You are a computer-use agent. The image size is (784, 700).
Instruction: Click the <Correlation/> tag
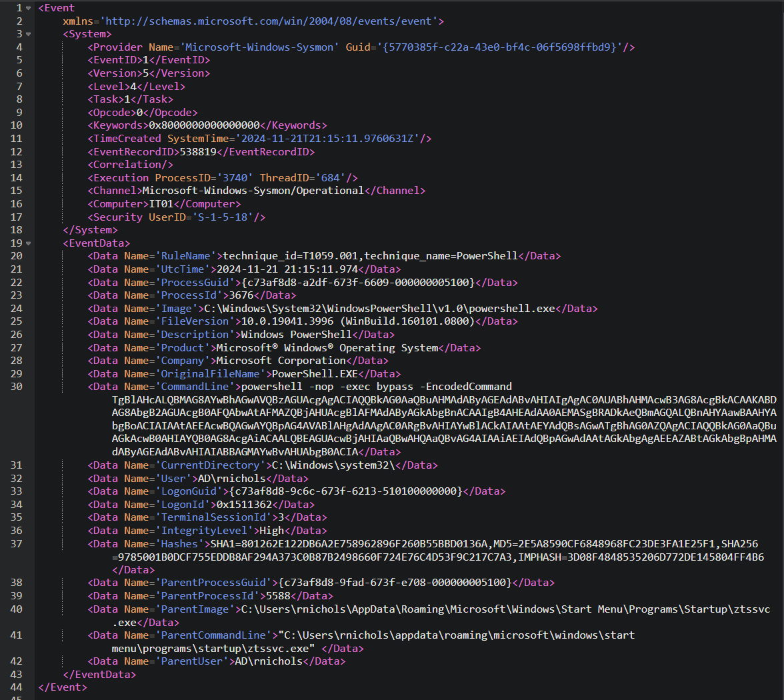pyautogui.click(x=131, y=165)
